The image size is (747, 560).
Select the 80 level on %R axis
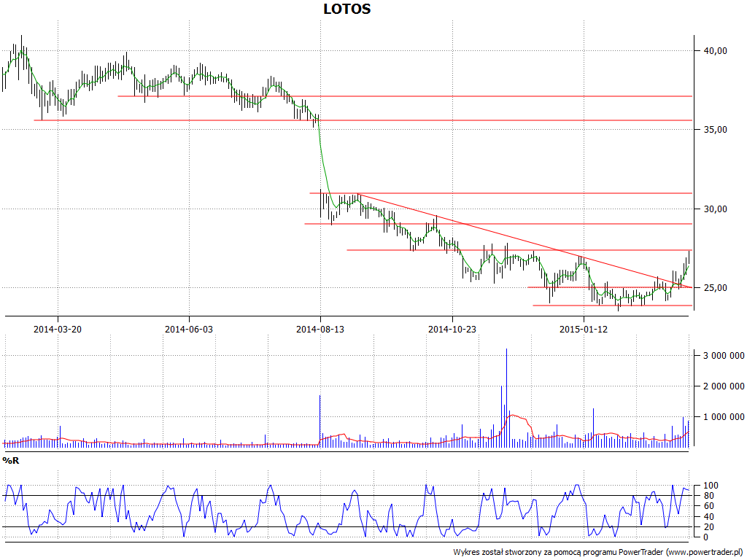(x=708, y=496)
